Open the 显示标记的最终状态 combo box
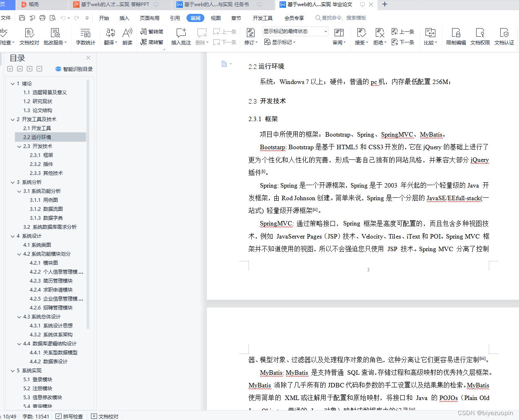Screen dimensions: 519x420 click(x=295, y=31)
